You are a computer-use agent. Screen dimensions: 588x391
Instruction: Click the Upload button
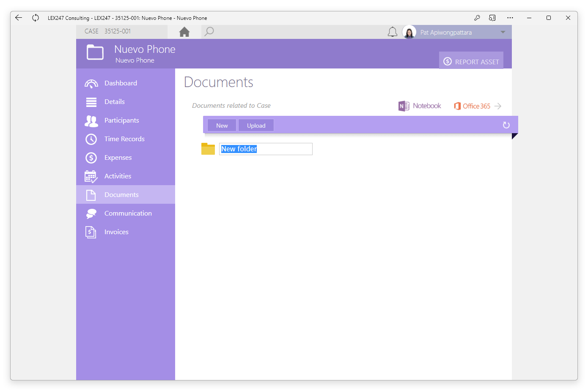click(x=256, y=126)
